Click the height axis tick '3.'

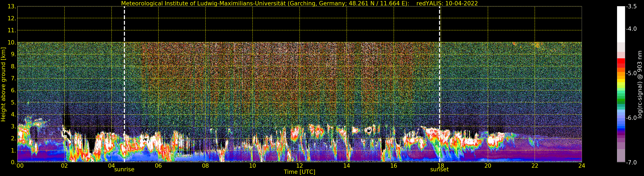pyautogui.click(x=13, y=126)
